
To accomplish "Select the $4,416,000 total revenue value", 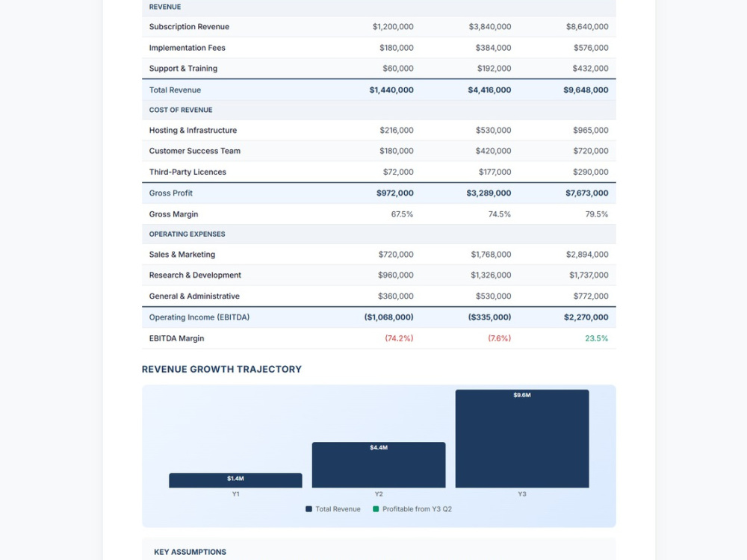I will coord(489,90).
